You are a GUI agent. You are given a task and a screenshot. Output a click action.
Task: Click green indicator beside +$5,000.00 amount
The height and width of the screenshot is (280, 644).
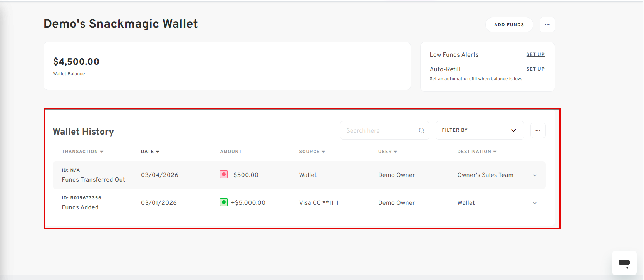click(x=224, y=202)
